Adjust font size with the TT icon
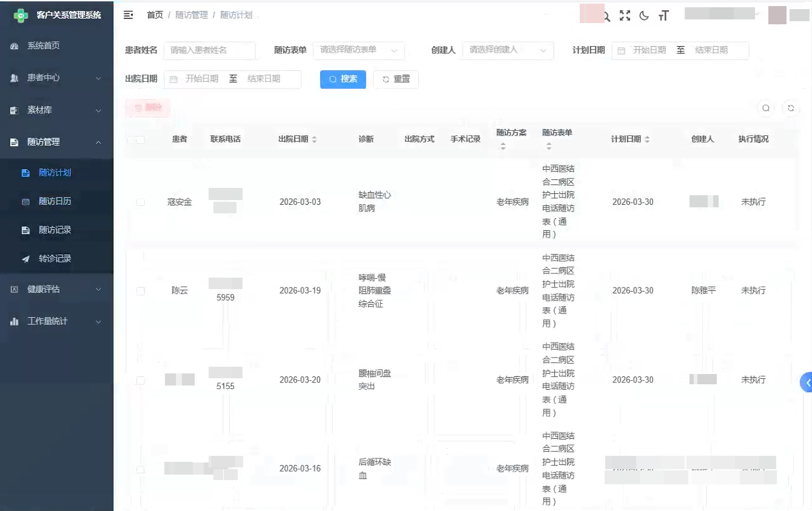Screen dimensions: 812x511 click(x=663, y=16)
